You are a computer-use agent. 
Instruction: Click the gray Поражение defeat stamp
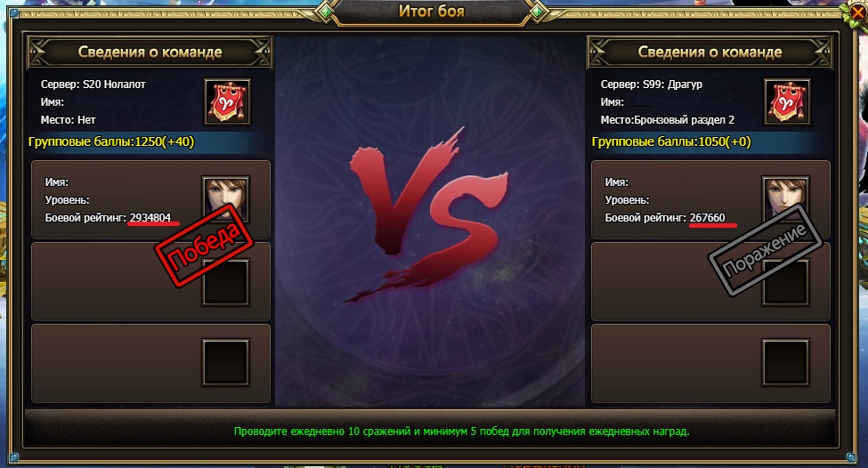pyautogui.click(x=765, y=250)
